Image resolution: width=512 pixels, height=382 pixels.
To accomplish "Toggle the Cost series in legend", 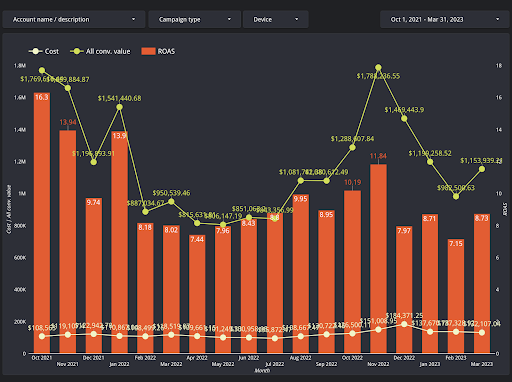I will [x=44, y=51].
